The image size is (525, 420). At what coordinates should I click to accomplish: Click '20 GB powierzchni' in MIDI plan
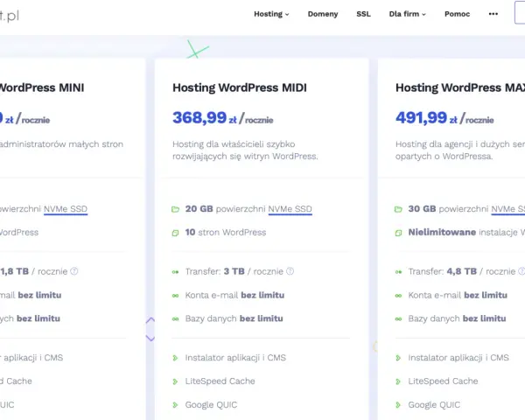click(x=225, y=209)
